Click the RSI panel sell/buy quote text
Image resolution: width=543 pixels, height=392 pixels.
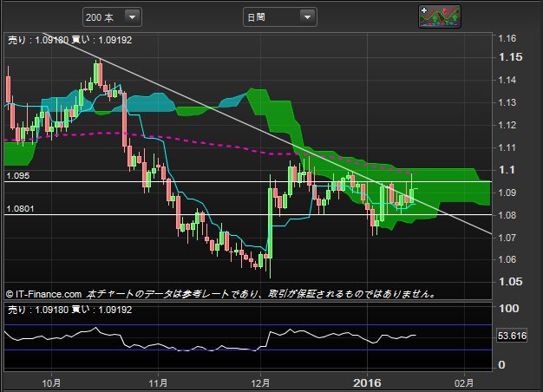click(x=70, y=310)
